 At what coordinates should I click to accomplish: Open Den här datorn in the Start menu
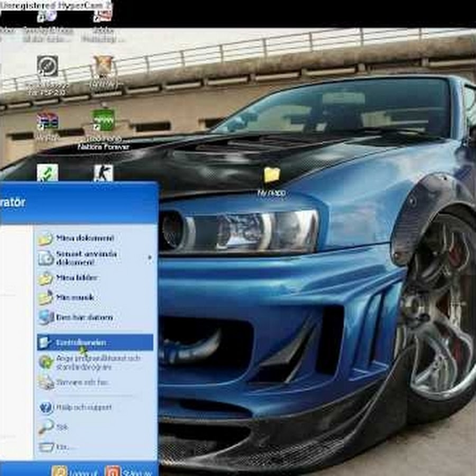[x=84, y=318]
